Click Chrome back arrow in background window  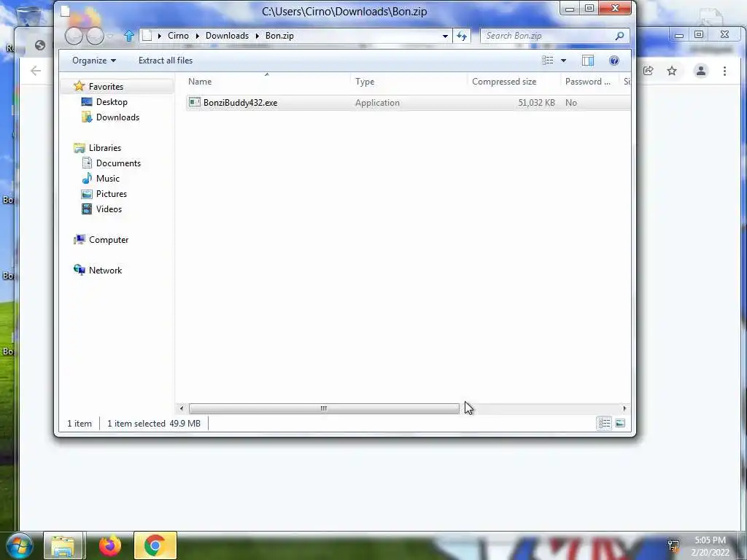(36, 71)
